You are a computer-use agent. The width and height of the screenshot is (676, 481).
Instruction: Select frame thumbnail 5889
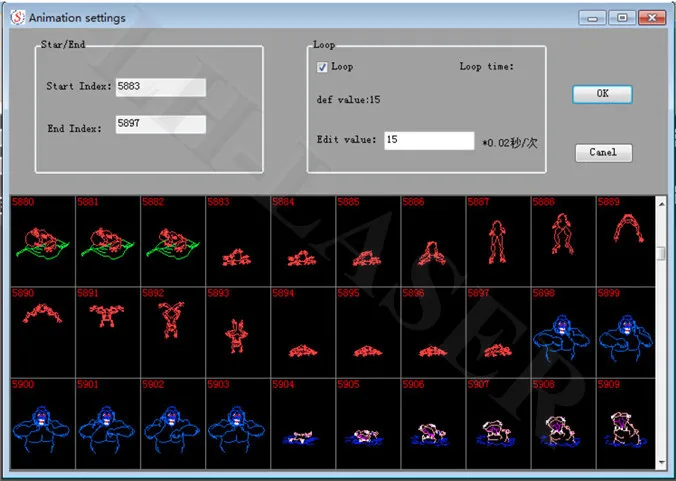pyautogui.click(x=626, y=241)
